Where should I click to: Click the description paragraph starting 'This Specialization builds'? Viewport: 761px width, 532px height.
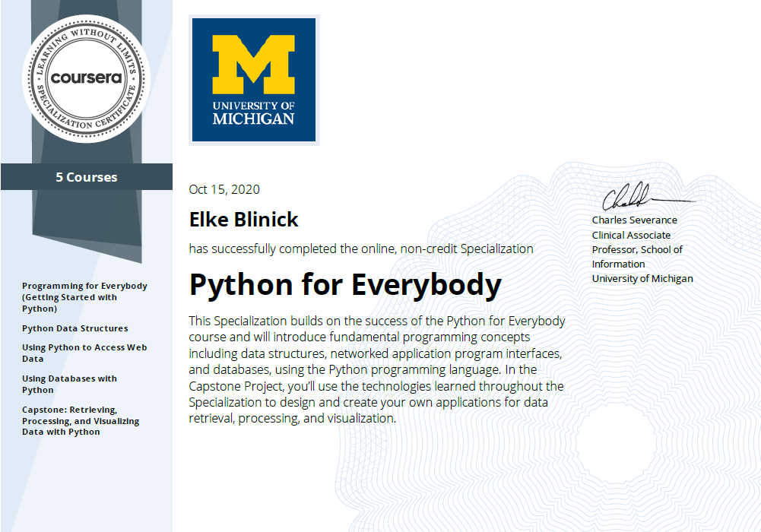(377, 369)
